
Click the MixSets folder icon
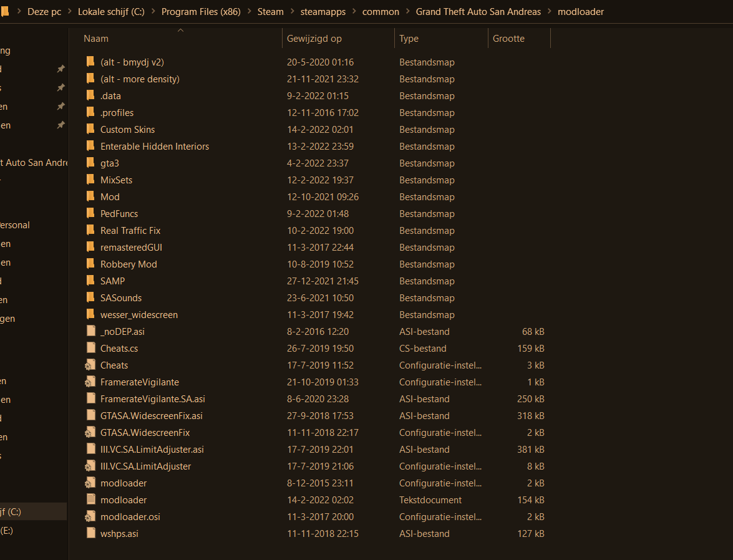tap(90, 180)
